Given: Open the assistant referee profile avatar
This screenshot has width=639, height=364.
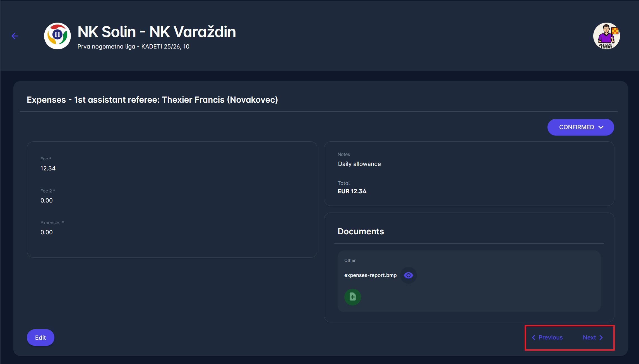Looking at the screenshot, I should [x=606, y=36].
